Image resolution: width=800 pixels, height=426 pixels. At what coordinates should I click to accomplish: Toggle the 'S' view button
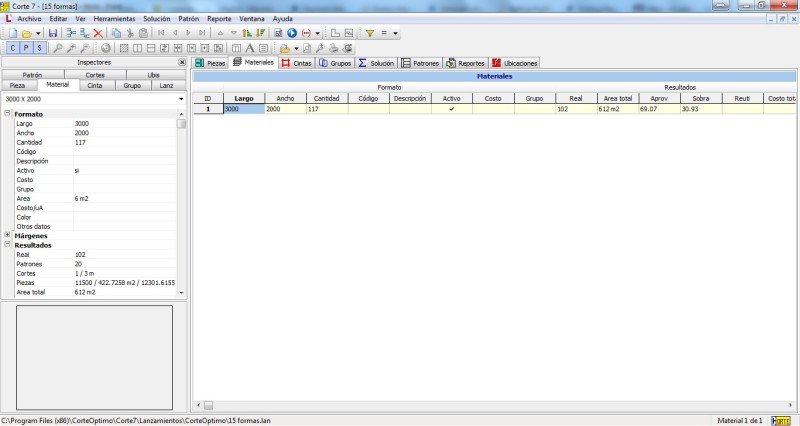pos(39,48)
